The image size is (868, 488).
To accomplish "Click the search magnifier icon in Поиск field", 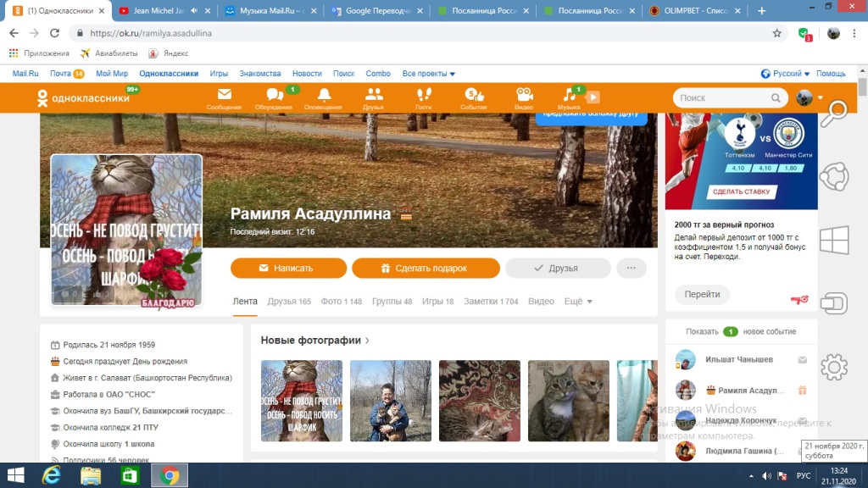I will [776, 98].
